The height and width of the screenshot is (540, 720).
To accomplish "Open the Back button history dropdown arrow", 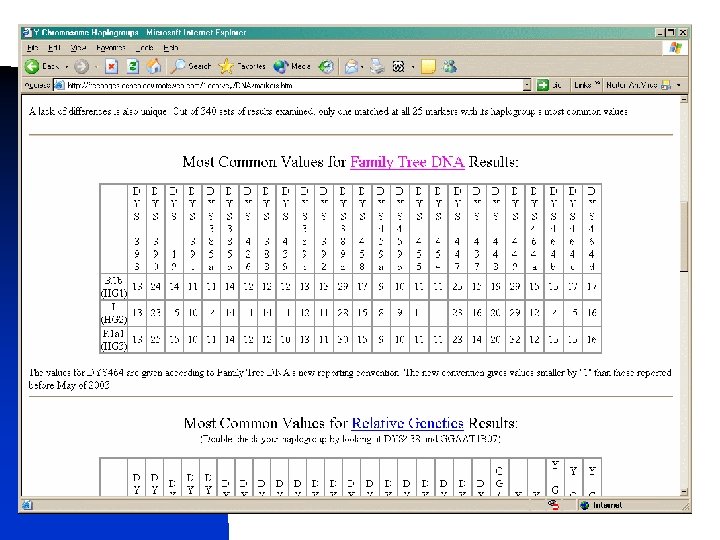I will pyautogui.click(x=67, y=67).
